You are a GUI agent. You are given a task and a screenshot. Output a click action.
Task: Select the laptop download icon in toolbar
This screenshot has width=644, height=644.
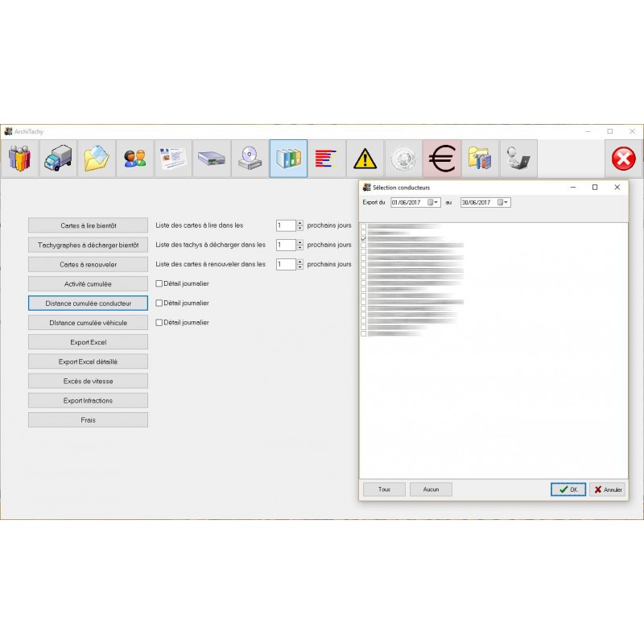[x=518, y=159]
